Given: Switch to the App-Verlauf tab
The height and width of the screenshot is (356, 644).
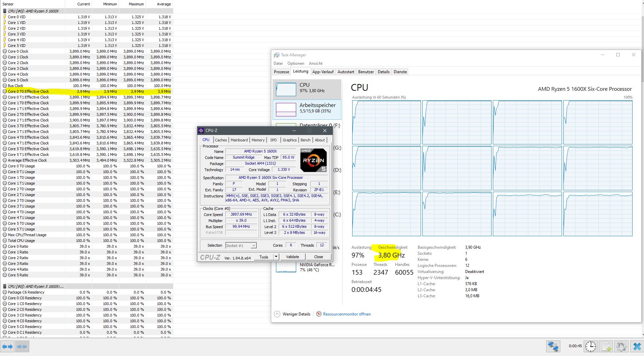Looking at the screenshot, I should [x=323, y=72].
